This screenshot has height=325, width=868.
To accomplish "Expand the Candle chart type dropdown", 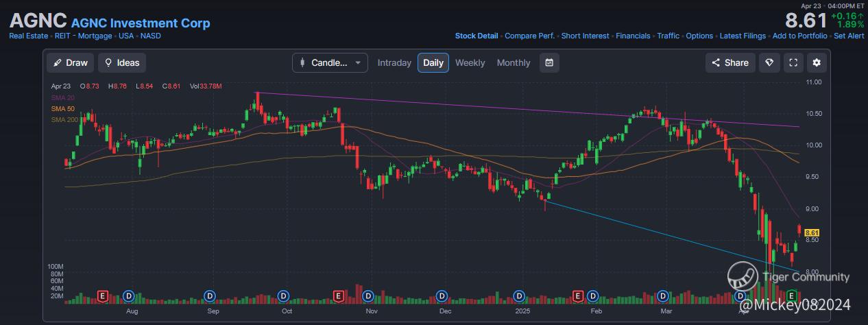I will pos(330,63).
